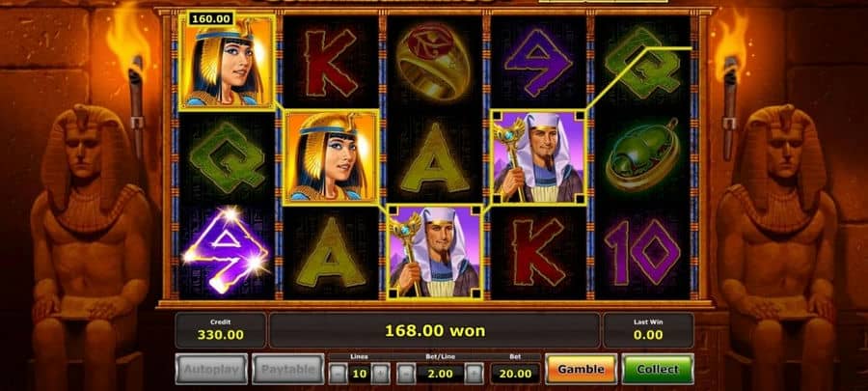Select the yellow A symbol in the middle reel
This screenshot has height=391, width=868.
[435, 157]
